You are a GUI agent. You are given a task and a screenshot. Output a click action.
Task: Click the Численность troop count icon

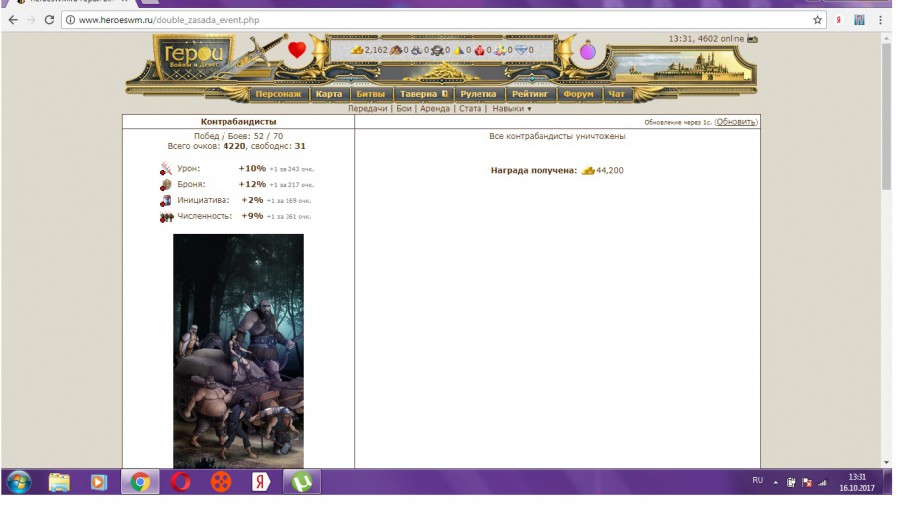[x=166, y=217]
